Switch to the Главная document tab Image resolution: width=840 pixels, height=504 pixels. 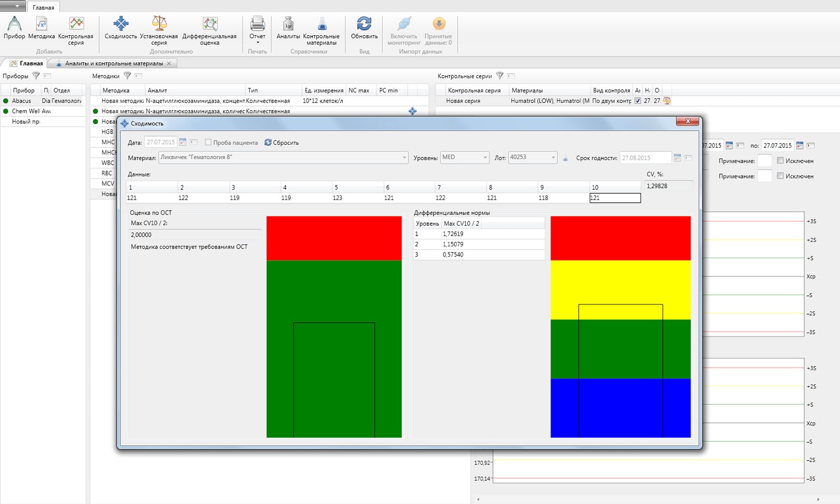(26, 63)
